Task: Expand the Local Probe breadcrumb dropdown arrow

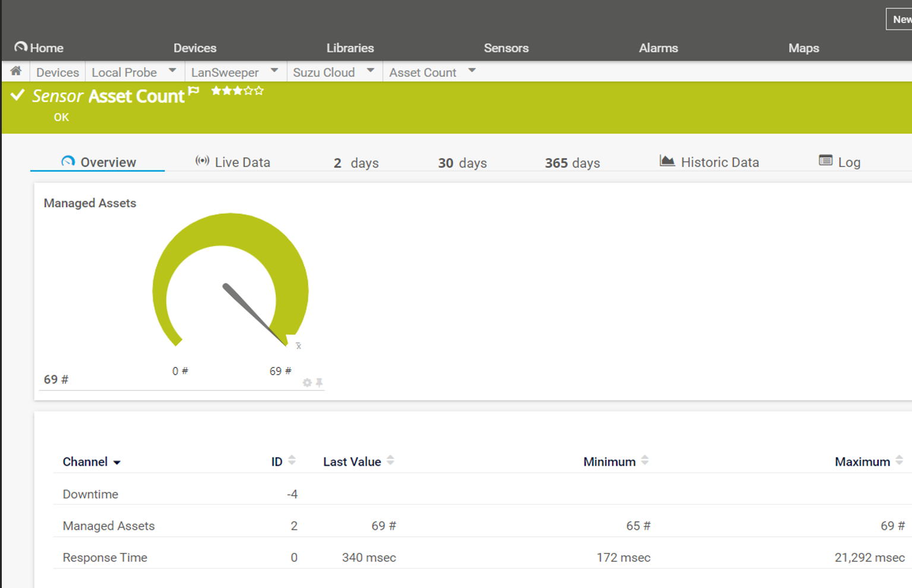Action: (x=172, y=71)
